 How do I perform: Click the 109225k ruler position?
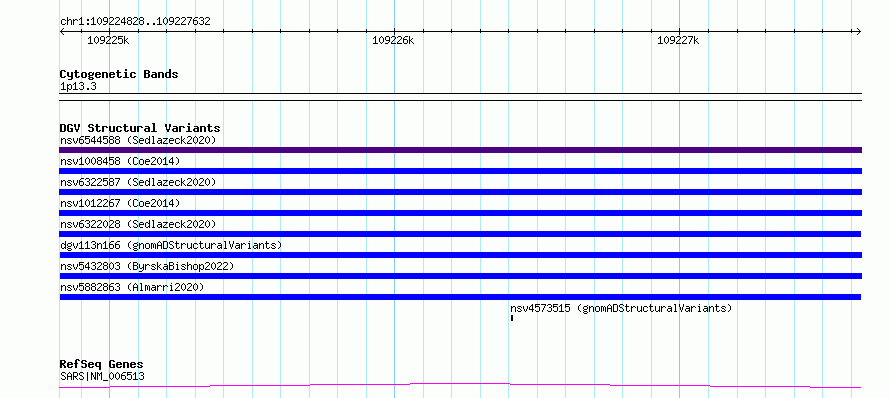click(x=108, y=40)
